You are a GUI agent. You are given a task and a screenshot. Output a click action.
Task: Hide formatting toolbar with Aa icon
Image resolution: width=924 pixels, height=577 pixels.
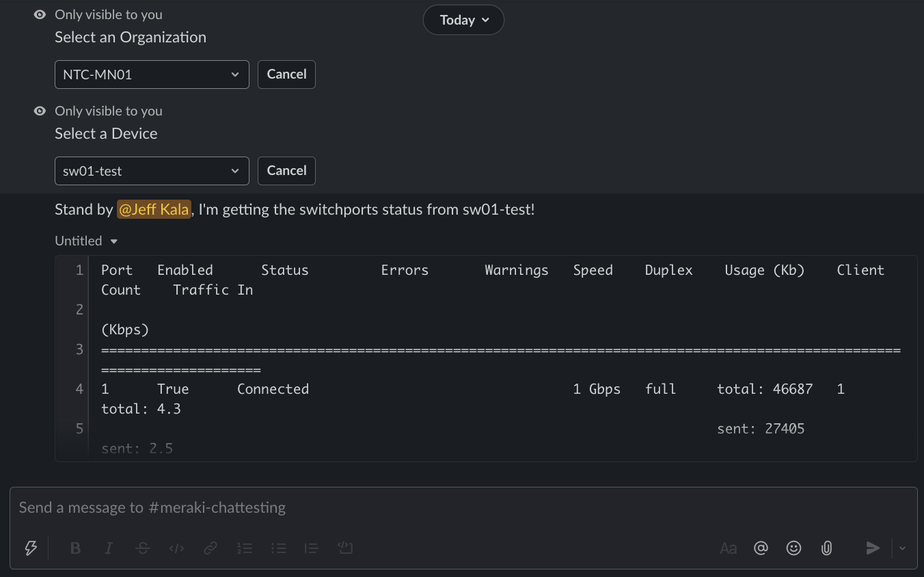pos(728,548)
